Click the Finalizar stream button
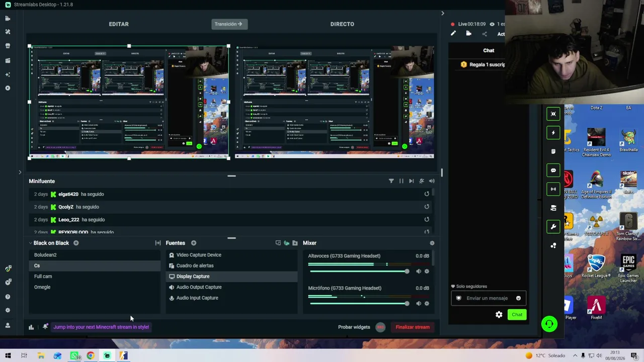 click(x=413, y=327)
